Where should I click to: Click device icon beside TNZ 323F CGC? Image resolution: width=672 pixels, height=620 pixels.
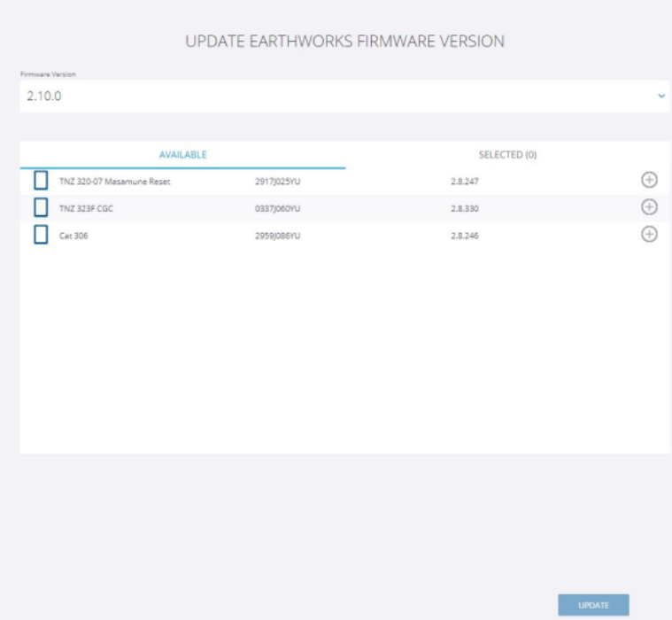point(41,208)
